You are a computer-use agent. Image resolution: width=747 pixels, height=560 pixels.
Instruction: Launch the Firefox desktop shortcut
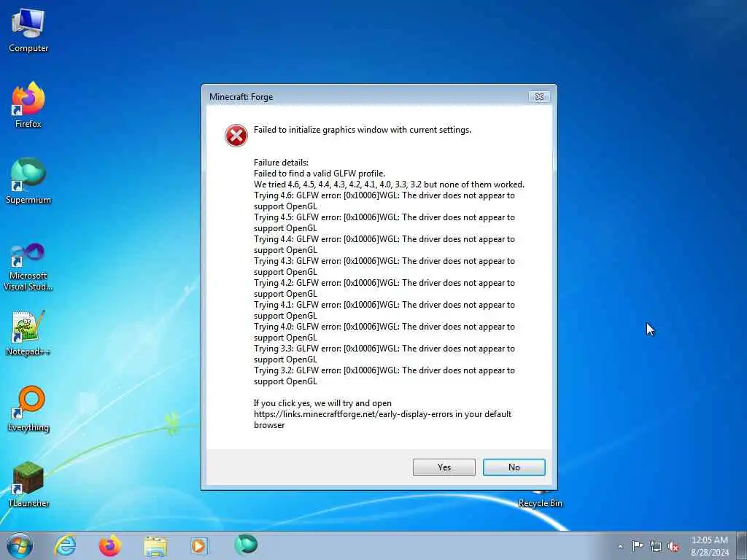(28, 105)
